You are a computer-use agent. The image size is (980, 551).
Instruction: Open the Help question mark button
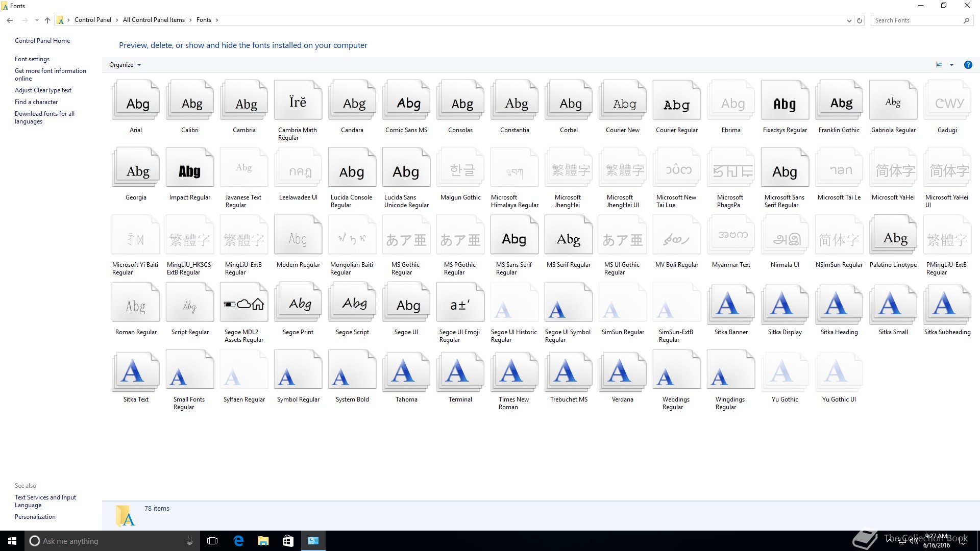968,65
